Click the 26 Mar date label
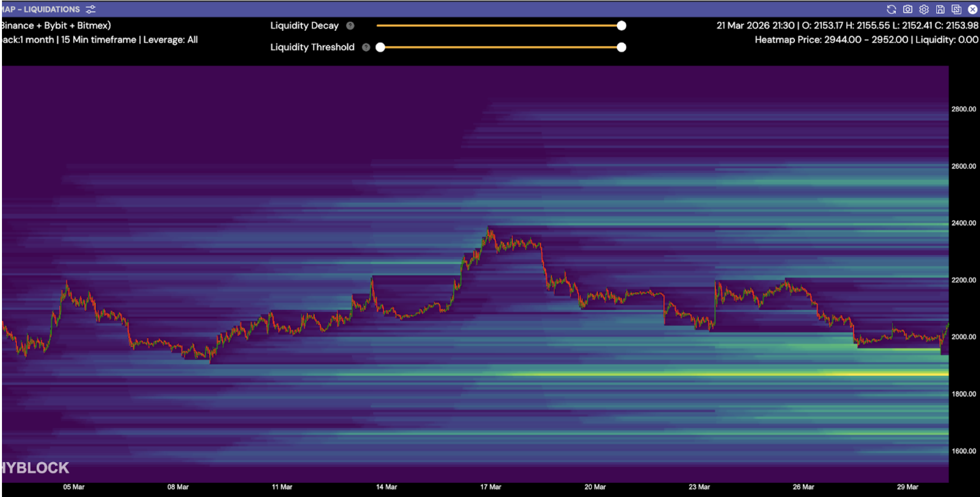Viewport: 980px width, 497px height. (x=804, y=487)
